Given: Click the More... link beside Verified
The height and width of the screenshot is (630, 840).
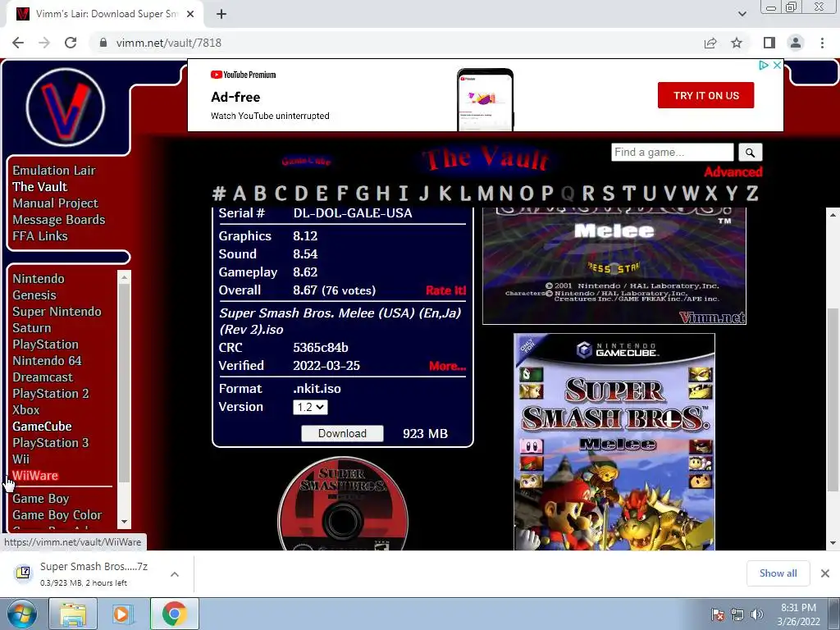Looking at the screenshot, I should 447,366.
